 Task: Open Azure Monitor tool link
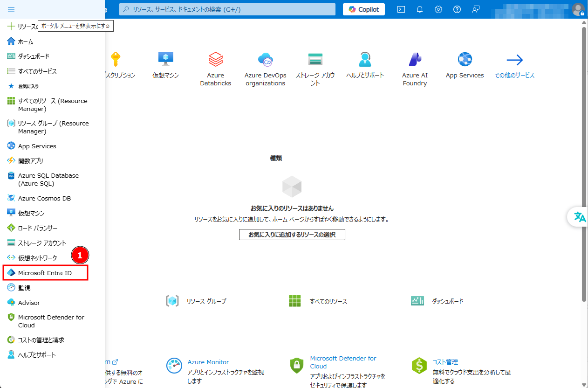pos(208,362)
